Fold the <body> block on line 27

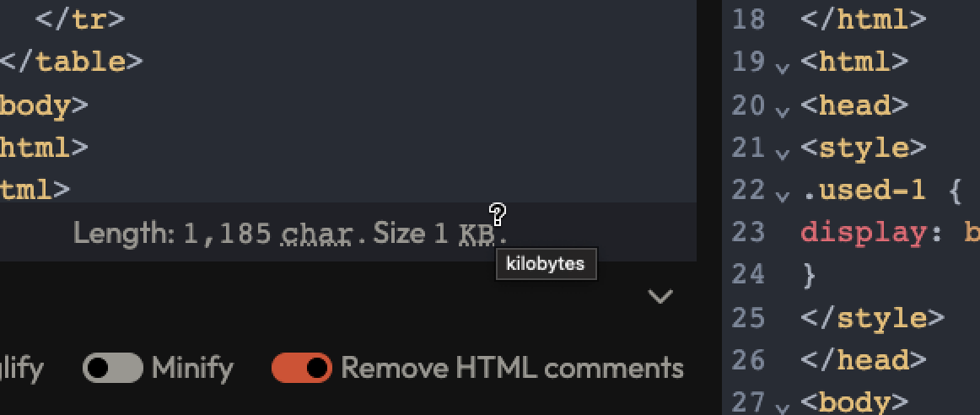point(782,407)
